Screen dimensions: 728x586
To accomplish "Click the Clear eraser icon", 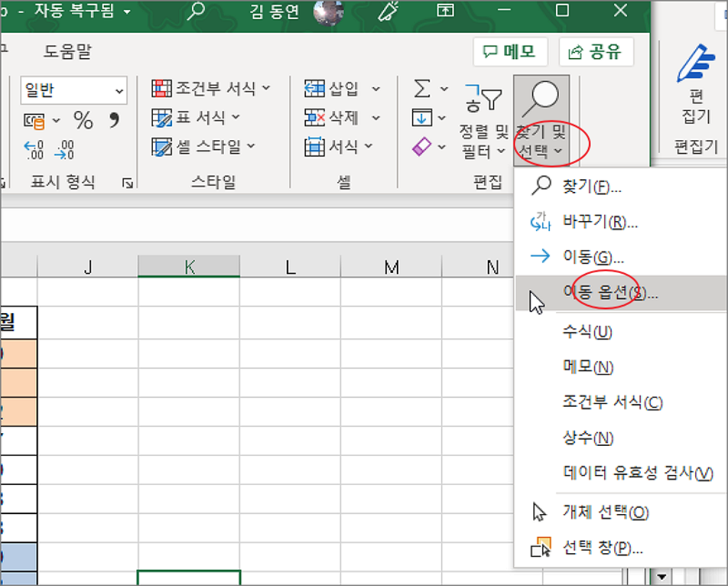I will [x=422, y=147].
